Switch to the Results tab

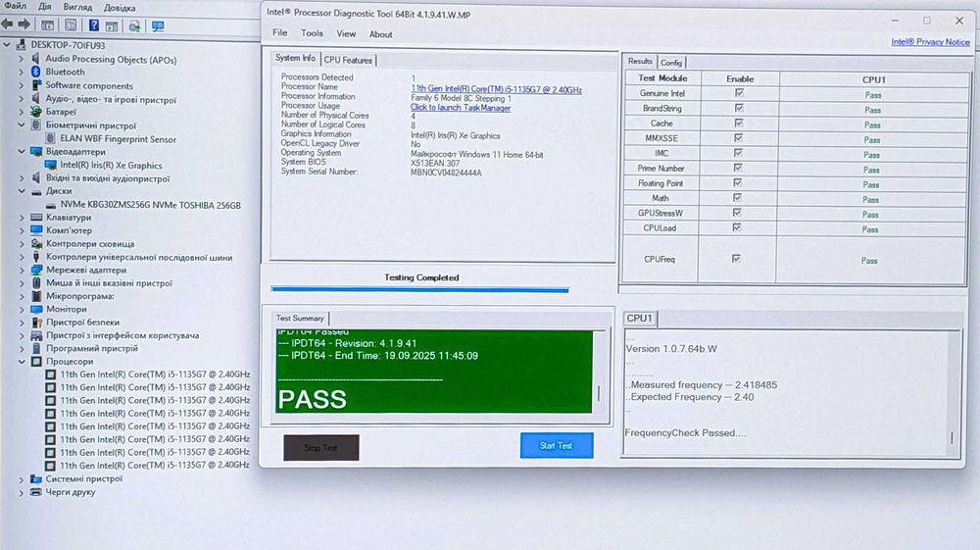tap(639, 61)
